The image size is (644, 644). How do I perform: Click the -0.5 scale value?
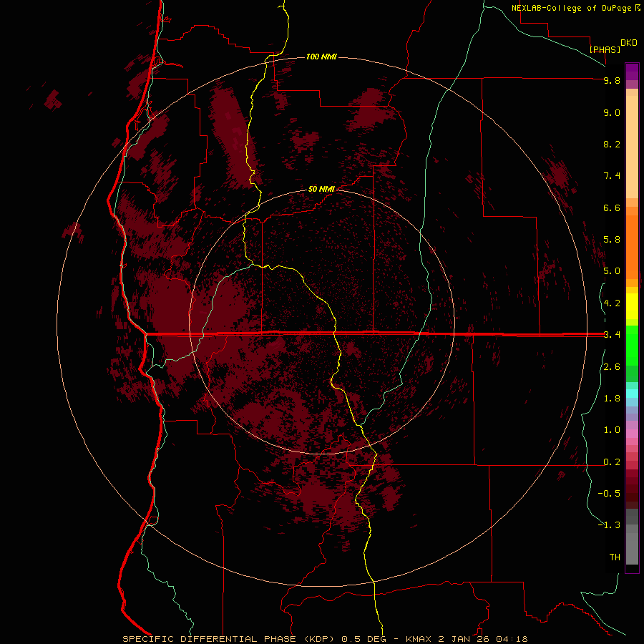click(x=609, y=494)
